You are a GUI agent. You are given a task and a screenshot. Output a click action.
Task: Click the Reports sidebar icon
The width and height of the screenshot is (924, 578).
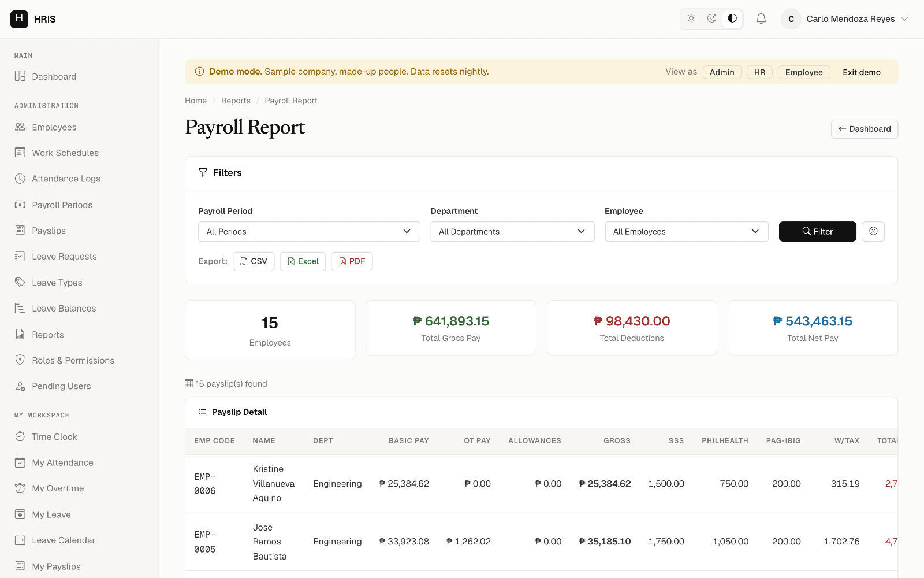click(x=20, y=334)
